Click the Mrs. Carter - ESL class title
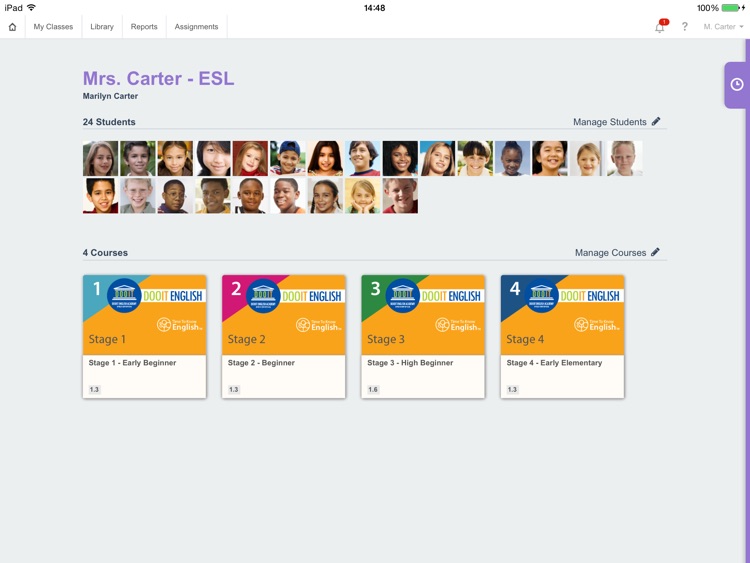The image size is (750, 563). (x=158, y=78)
